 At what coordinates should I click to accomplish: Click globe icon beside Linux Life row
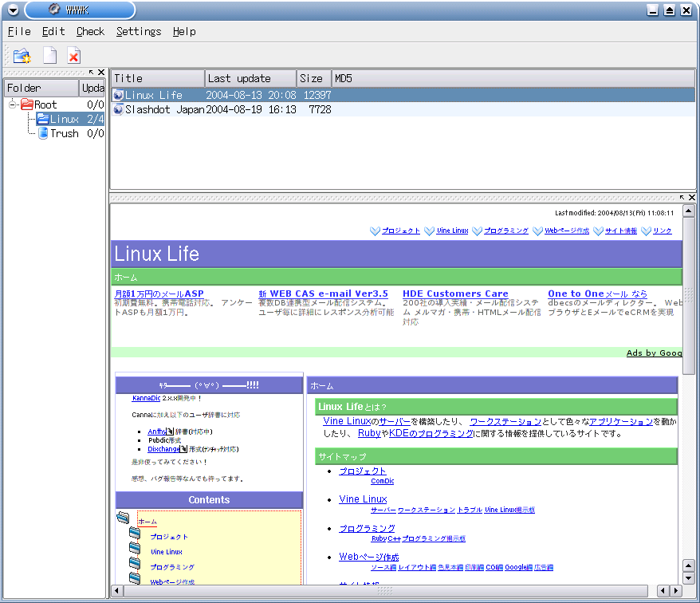click(118, 95)
